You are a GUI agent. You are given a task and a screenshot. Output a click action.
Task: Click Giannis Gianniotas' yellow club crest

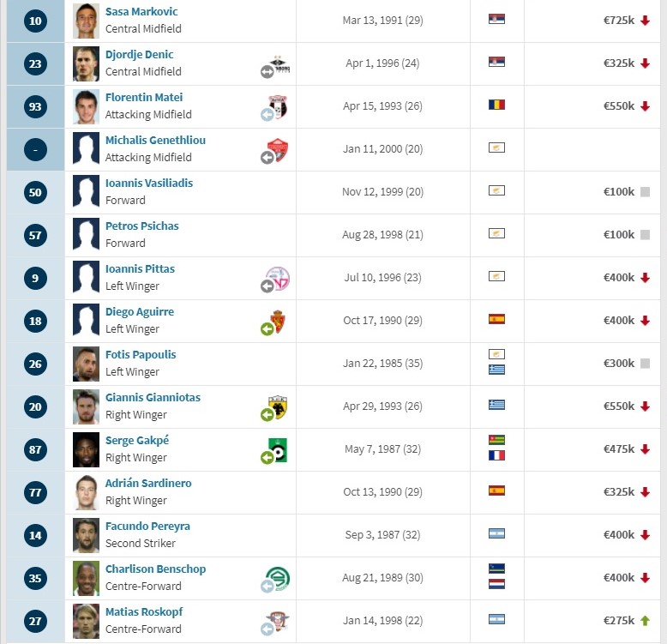pyautogui.click(x=278, y=406)
